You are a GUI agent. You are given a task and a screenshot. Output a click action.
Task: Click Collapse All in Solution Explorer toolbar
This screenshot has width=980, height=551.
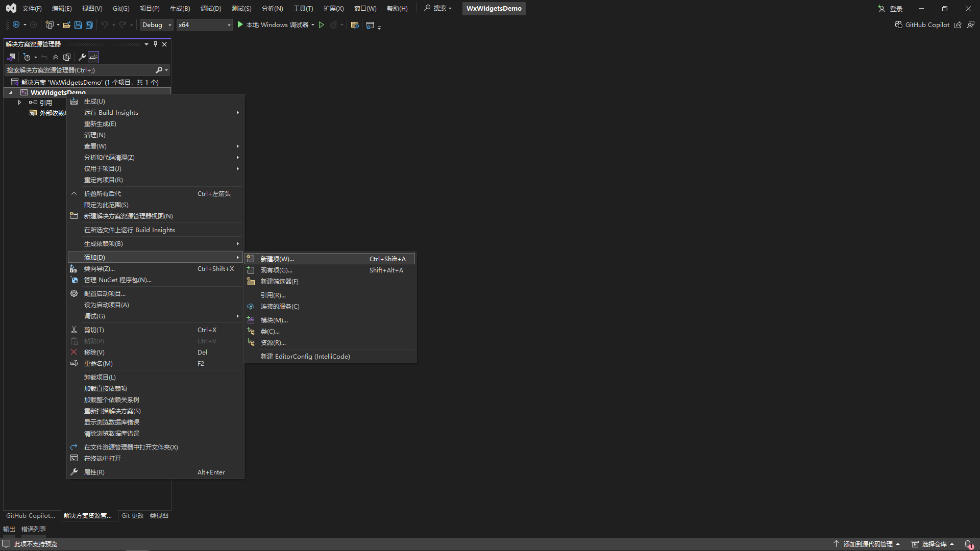(x=56, y=57)
